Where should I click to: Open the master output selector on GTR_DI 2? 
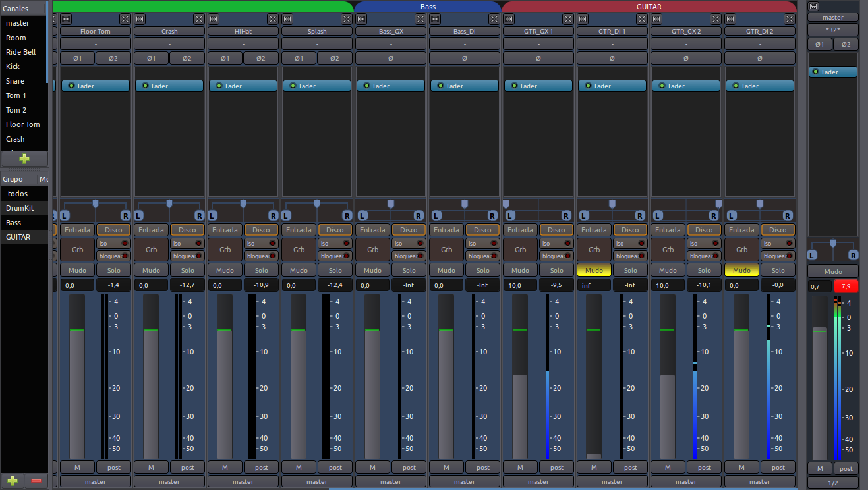(760, 481)
